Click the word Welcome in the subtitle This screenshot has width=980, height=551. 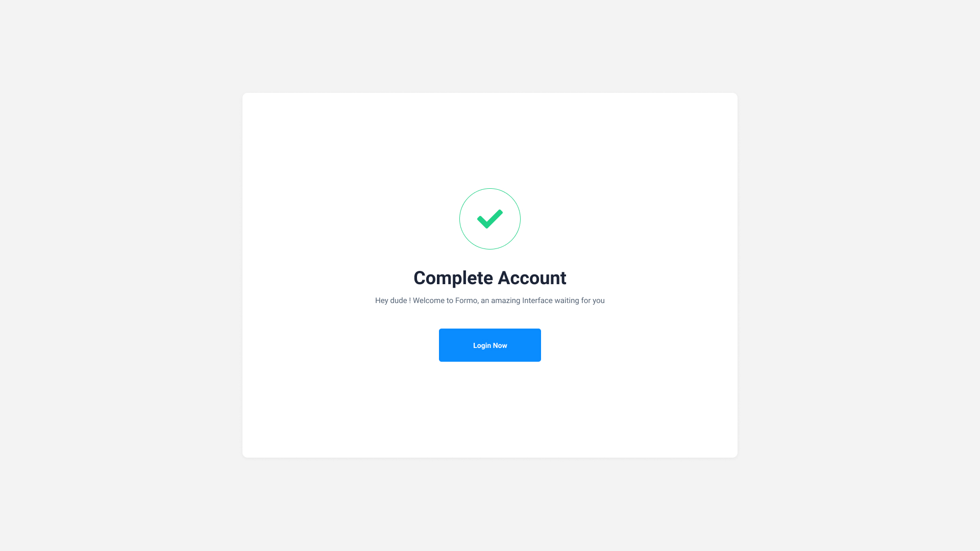[x=433, y=300]
